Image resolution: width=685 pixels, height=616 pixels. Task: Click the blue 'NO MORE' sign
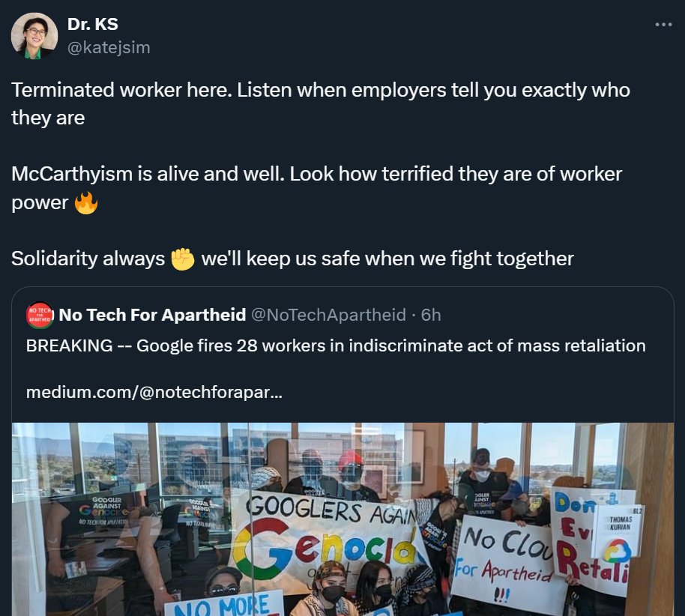coord(223,605)
